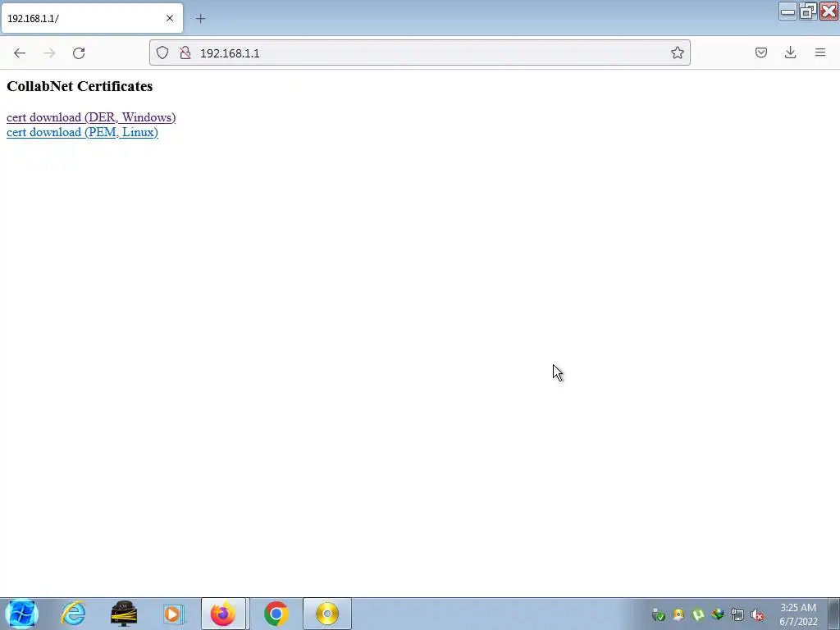The image size is (840, 630).
Task: Close the Firefox window
Action: 829,11
